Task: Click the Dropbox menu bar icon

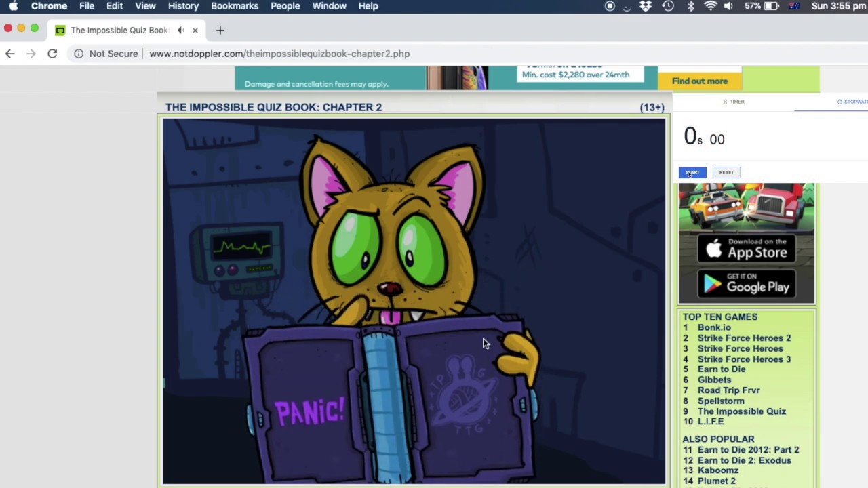Action: coord(646,6)
